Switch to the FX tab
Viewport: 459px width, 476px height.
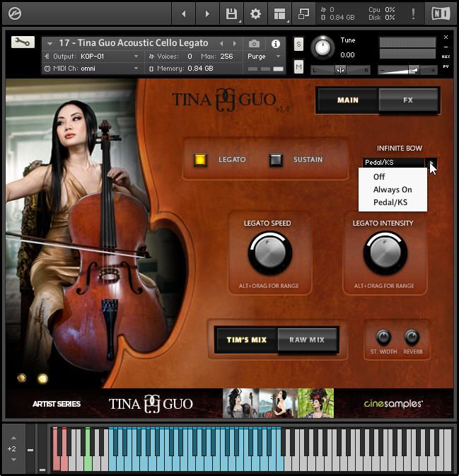point(408,100)
